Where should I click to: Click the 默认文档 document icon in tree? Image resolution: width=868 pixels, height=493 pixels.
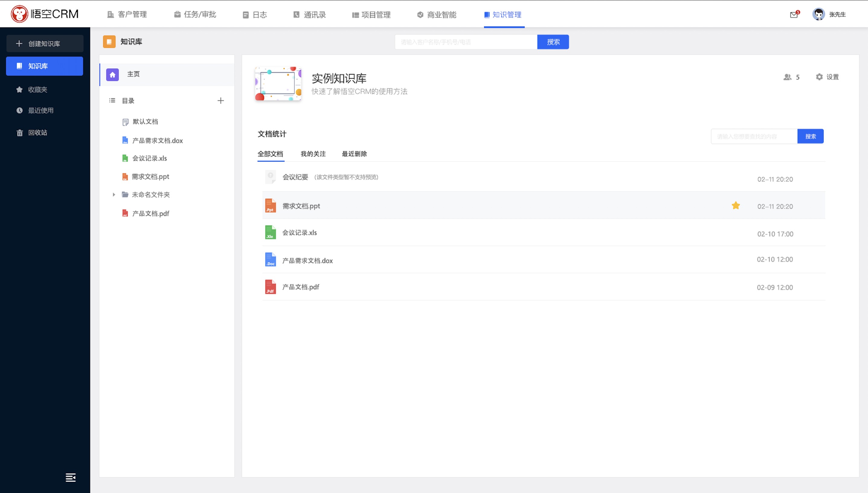[x=125, y=122]
